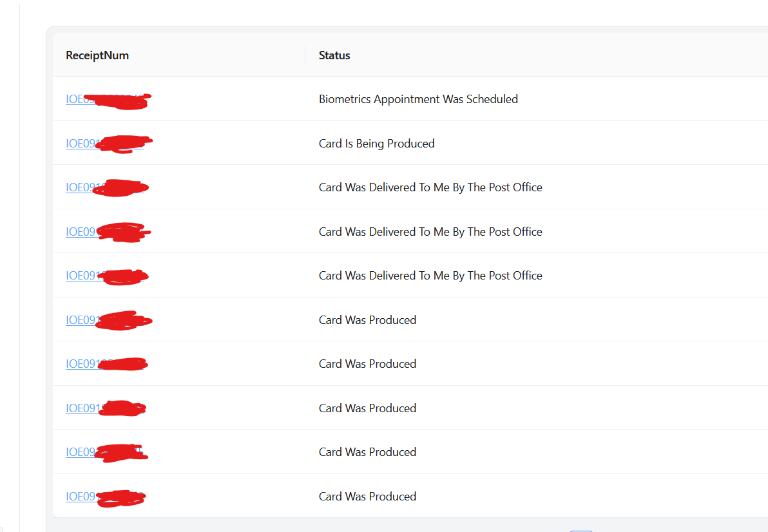Click the first Card Was Produced status cell
The image size is (768, 532).
click(x=367, y=320)
